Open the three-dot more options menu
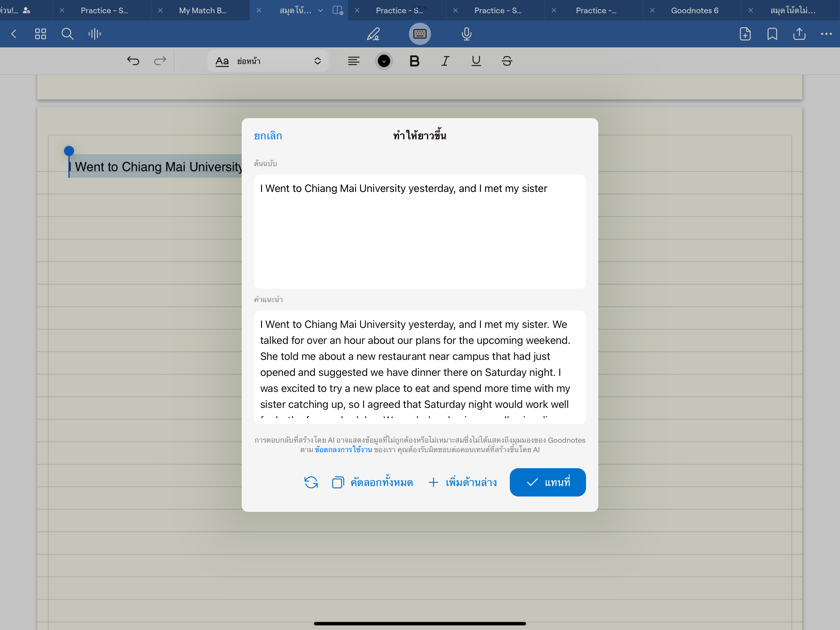The image size is (840, 630). coord(826,34)
